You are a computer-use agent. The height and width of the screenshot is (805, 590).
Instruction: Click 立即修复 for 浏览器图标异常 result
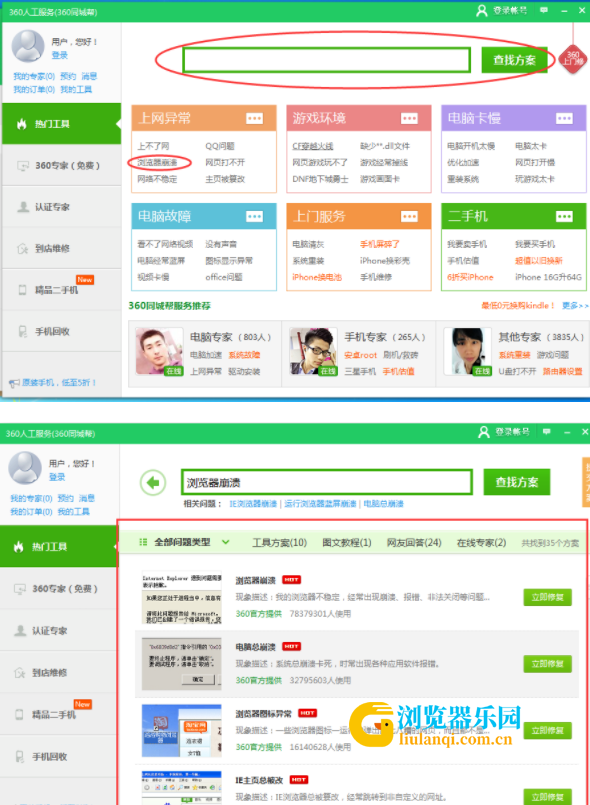pyautogui.click(x=547, y=731)
